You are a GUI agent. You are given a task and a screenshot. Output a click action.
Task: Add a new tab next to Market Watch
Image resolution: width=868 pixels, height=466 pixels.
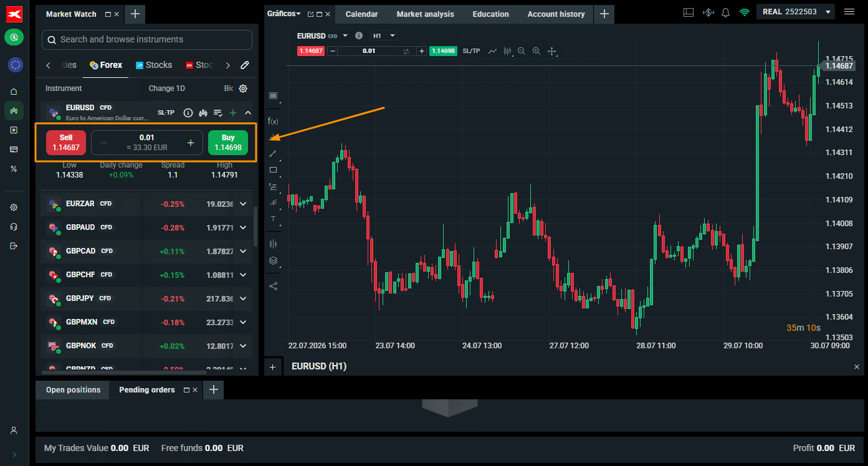(x=135, y=14)
